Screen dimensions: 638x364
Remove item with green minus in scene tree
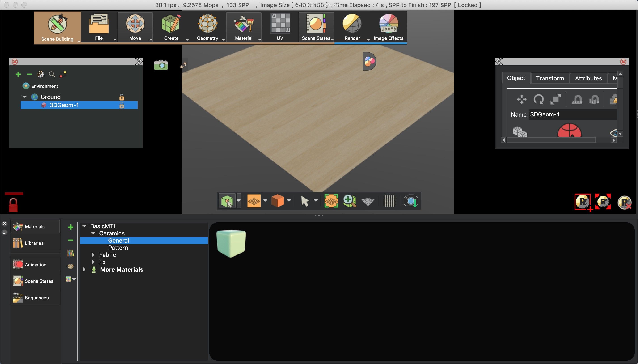(30, 74)
